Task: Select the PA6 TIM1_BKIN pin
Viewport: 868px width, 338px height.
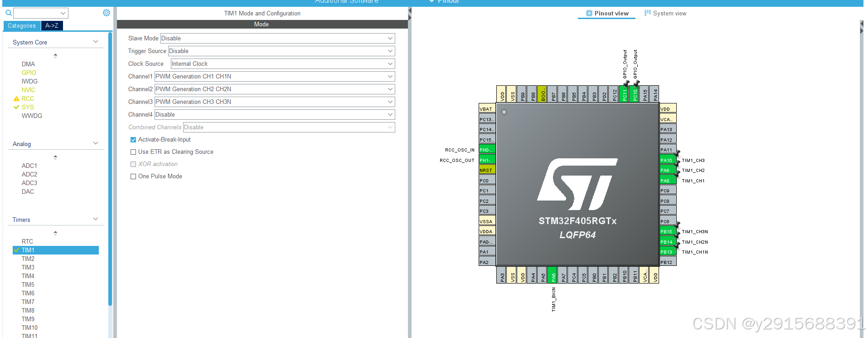Action: (x=553, y=275)
